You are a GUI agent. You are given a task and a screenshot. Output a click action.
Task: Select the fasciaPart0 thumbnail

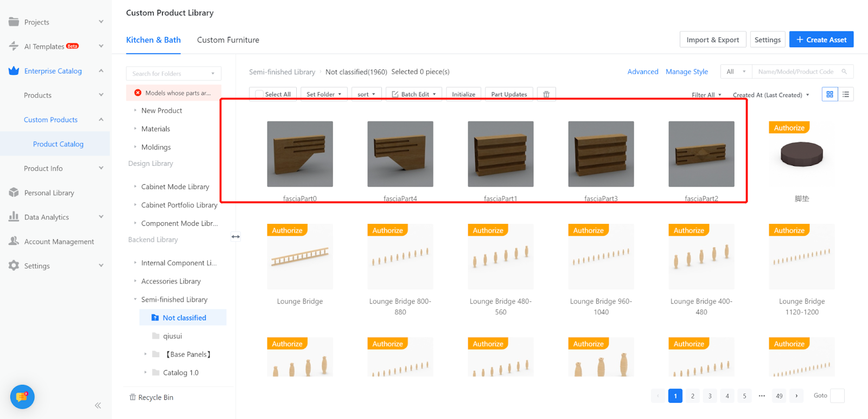coord(299,154)
